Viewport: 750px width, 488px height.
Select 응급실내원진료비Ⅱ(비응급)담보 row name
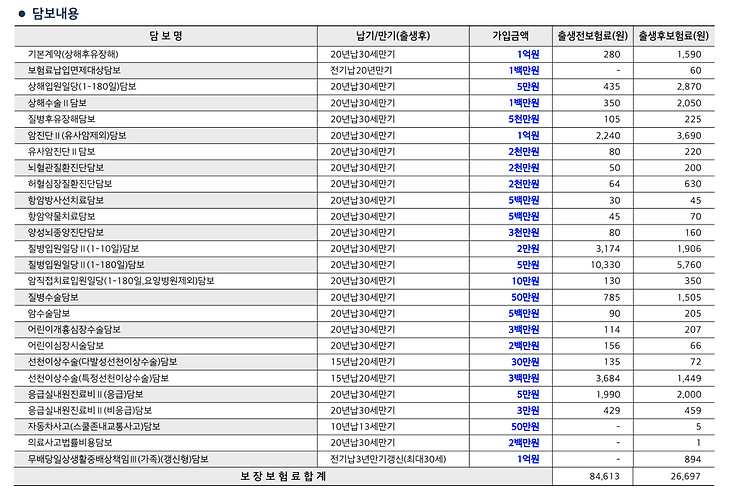[90, 410]
